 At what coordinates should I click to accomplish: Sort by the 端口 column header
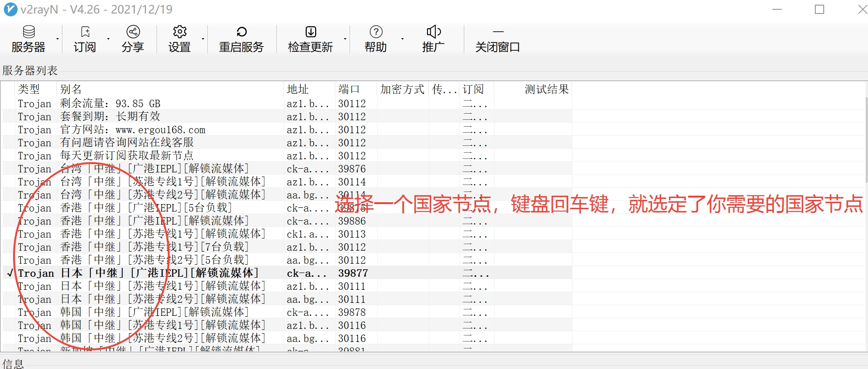tap(356, 89)
